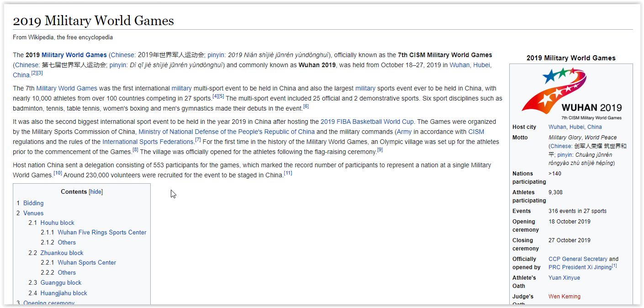This screenshot has width=644, height=308.
Task: Go to Houhu block in Contents
Action: pyautogui.click(x=57, y=223)
